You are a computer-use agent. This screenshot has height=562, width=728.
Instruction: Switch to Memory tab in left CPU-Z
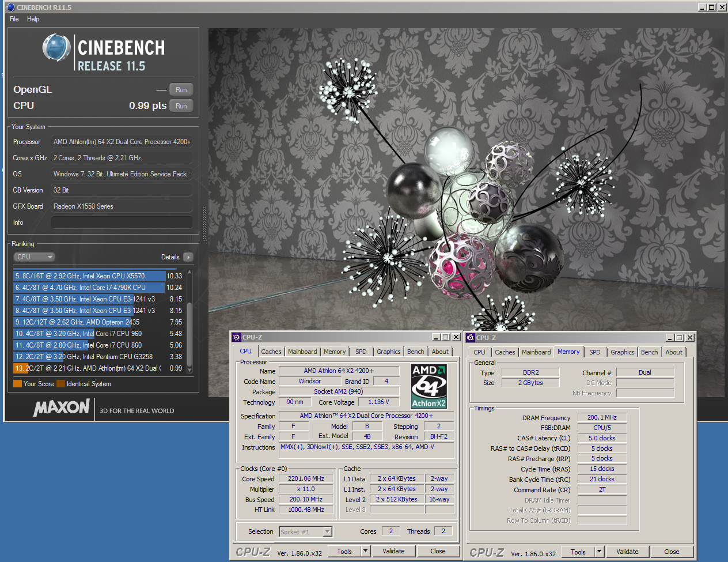335,352
